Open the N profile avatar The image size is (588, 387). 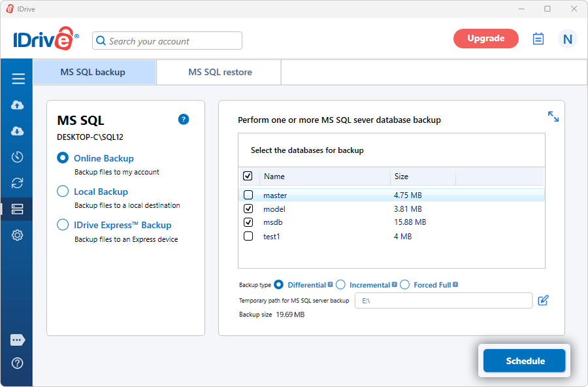tap(567, 39)
